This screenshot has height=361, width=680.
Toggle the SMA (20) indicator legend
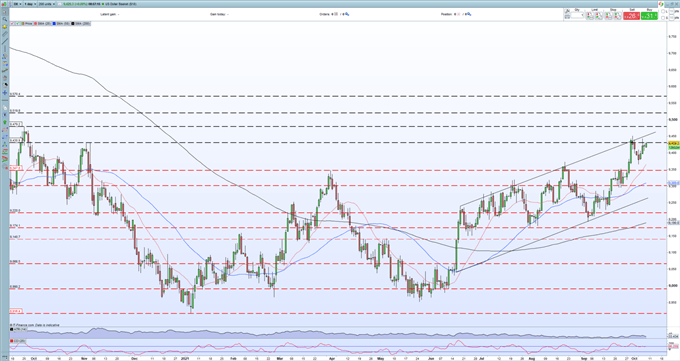[x=42, y=23]
